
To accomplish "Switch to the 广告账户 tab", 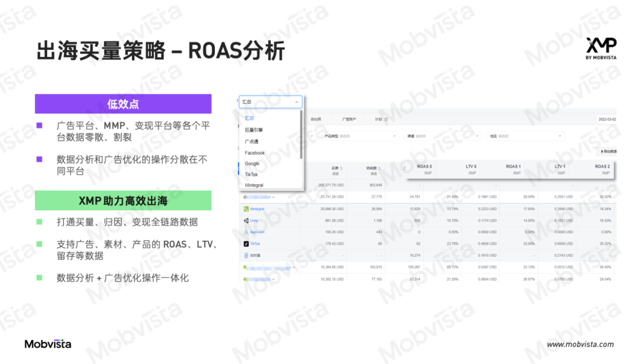I will click(349, 119).
